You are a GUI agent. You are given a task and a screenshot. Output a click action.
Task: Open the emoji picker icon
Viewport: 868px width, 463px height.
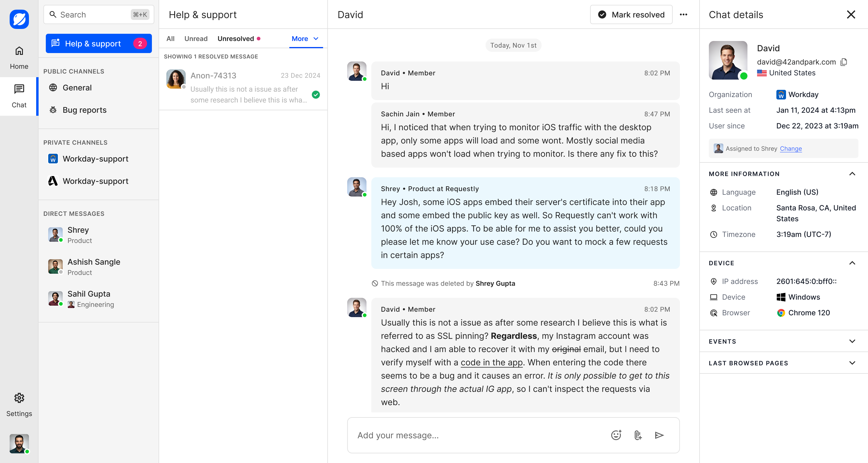[x=616, y=435]
